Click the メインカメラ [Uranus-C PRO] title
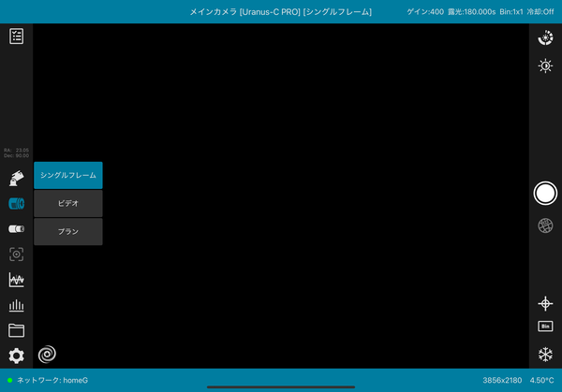Screen dimensions: 562x392 (x=244, y=12)
